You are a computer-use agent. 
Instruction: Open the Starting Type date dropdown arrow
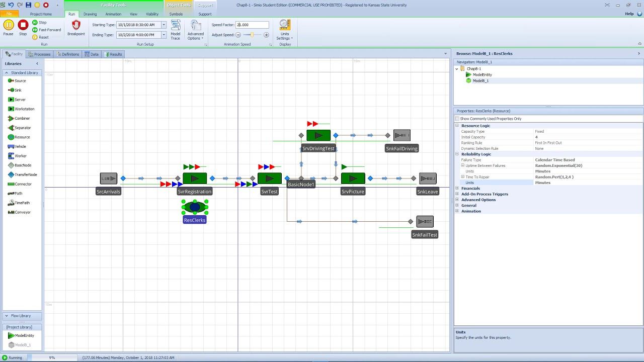click(164, 25)
